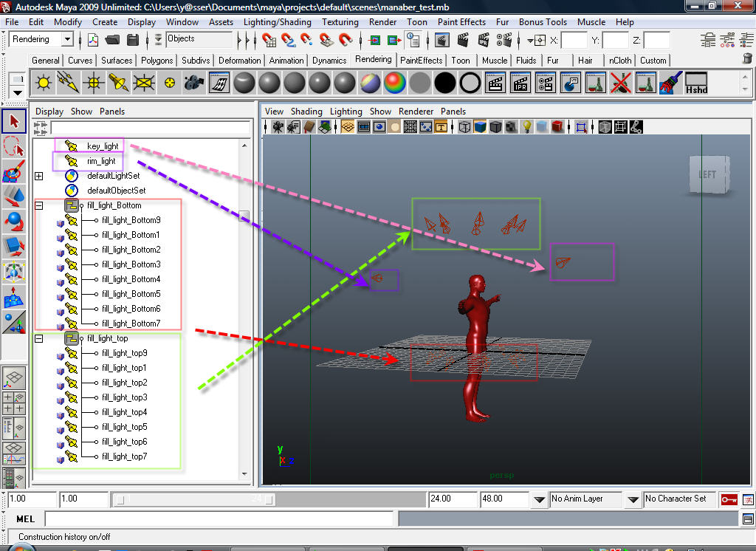Select key_light in the outliner
This screenshot has height=551, width=756.
[102, 146]
